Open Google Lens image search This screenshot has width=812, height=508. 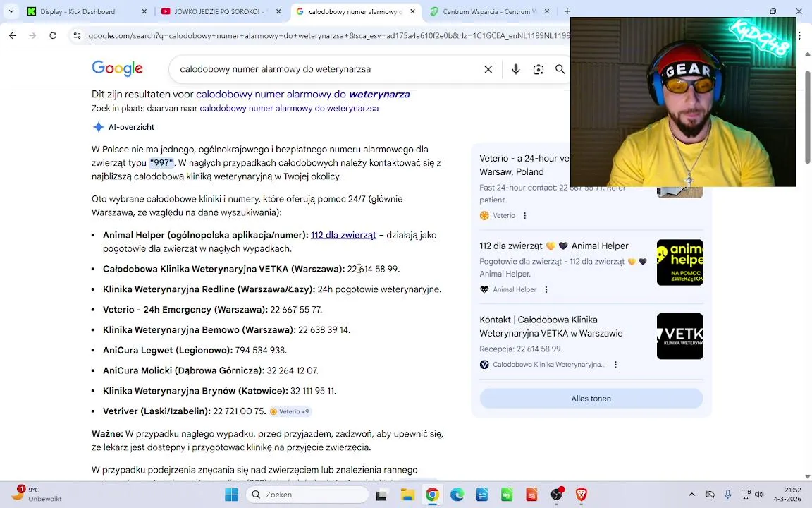[538, 69]
